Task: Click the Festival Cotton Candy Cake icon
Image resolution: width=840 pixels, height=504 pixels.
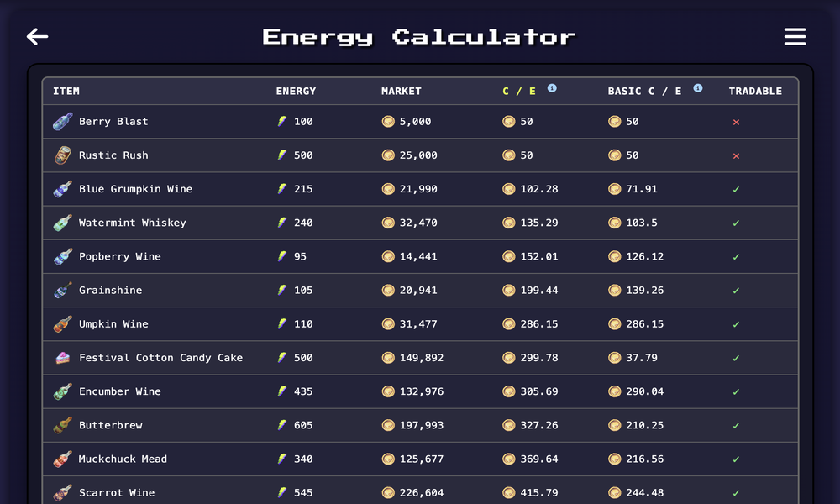Action: point(63,358)
